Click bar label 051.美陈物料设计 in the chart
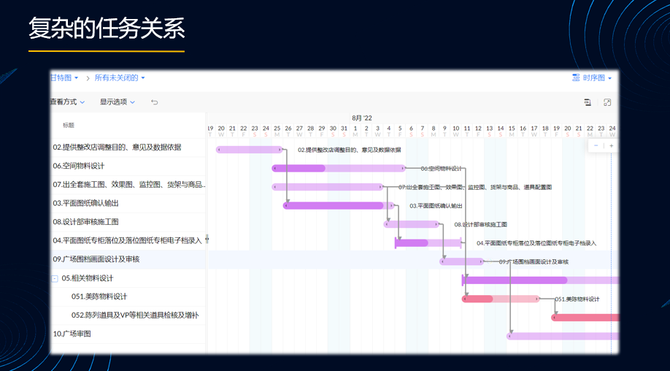This screenshot has height=371, width=670. click(577, 299)
